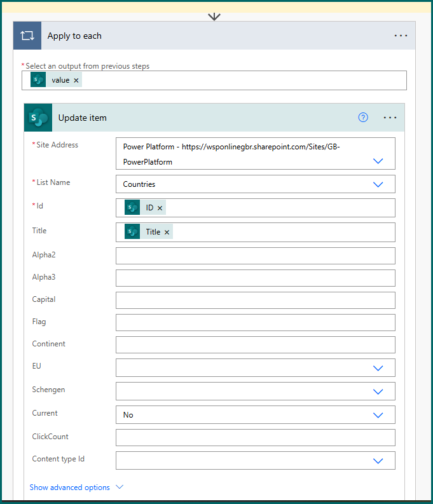Show advanced options link
The image size is (433, 504).
tap(69, 487)
